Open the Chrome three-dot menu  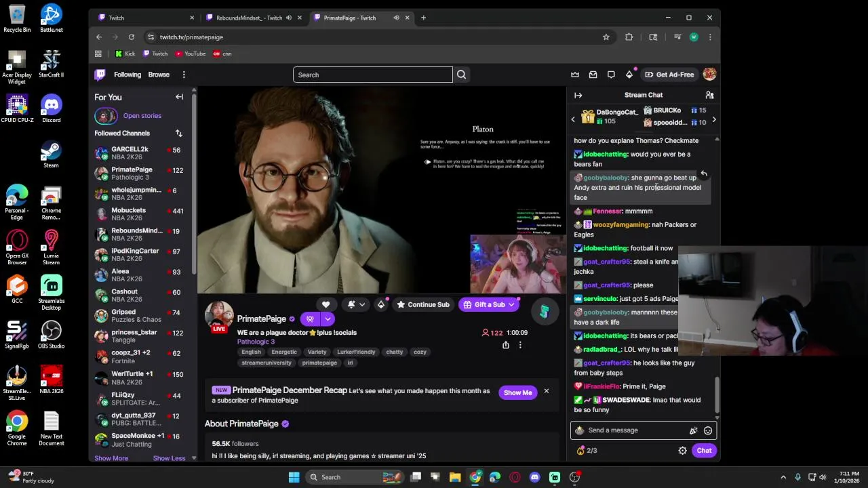tap(710, 37)
